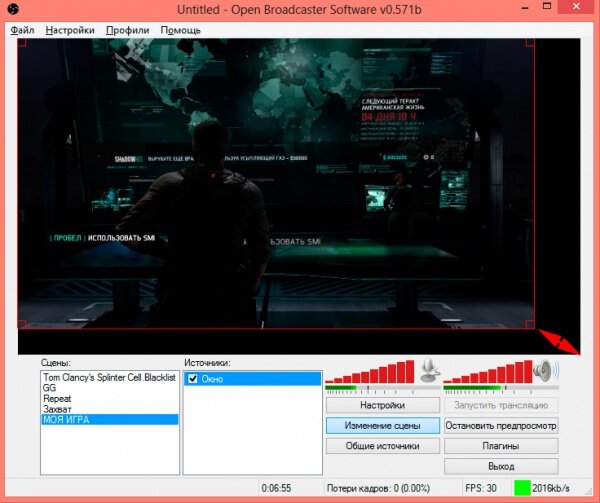
Task: Open the Помощь menu
Action: point(180,30)
